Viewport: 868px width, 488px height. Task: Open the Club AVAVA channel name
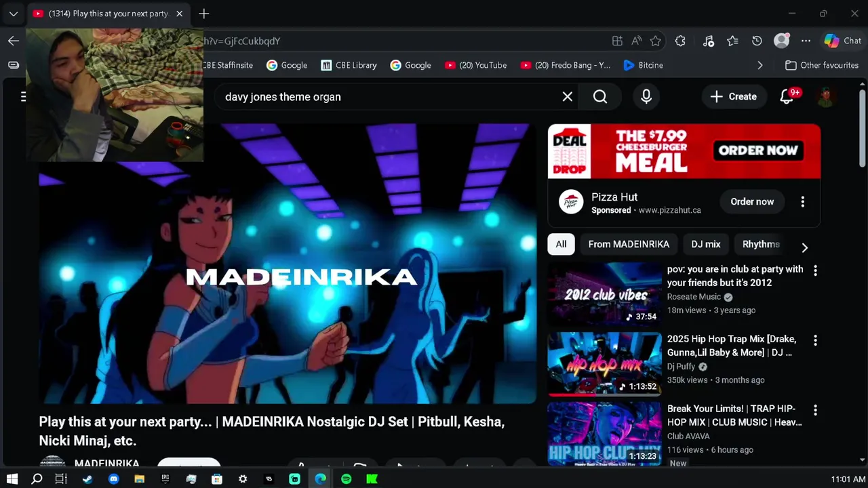[x=688, y=436]
